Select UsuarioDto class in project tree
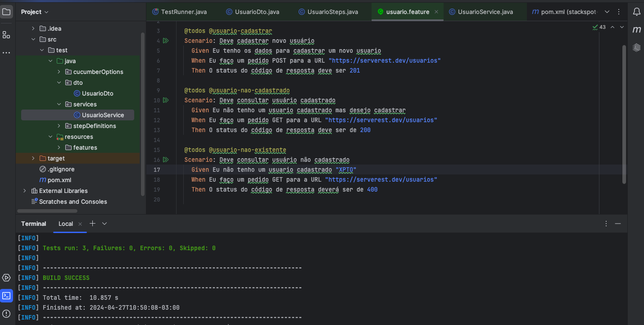 tap(93, 93)
